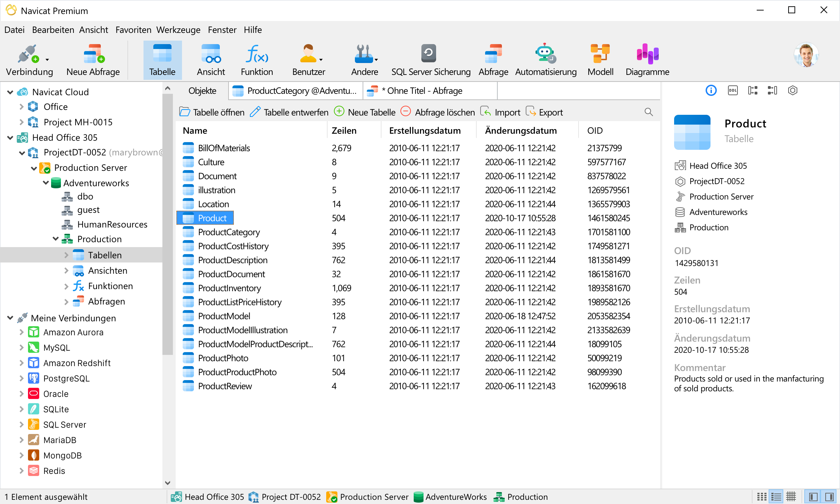Click the navigation tree scrollbar
Screen dimensions: 840x504
pyautogui.click(x=168, y=224)
